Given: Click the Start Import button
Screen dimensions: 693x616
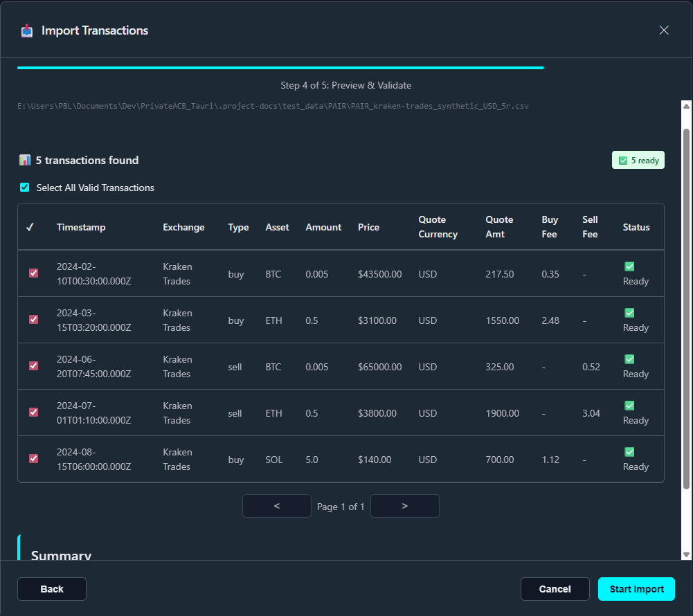Looking at the screenshot, I should [x=636, y=589].
